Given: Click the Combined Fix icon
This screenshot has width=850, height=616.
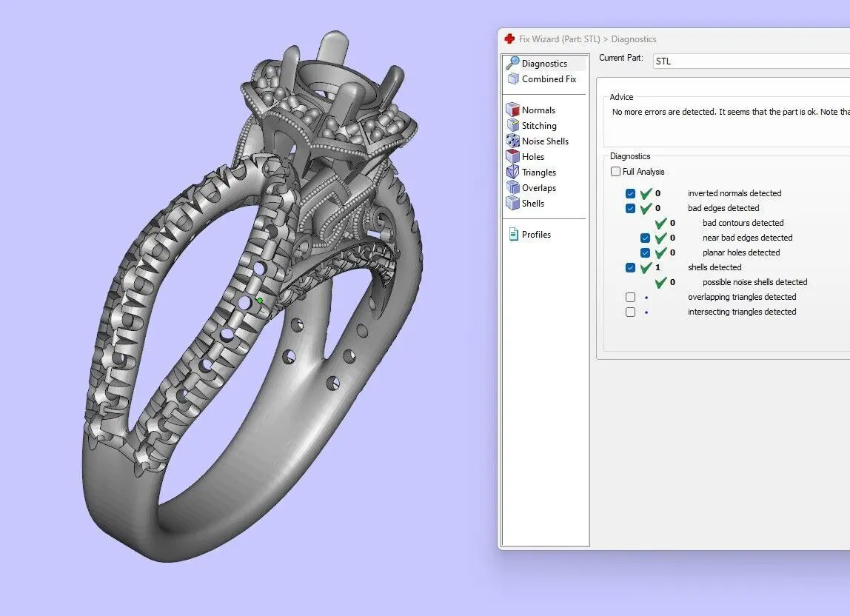Looking at the screenshot, I should pyautogui.click(x=513, y=79).
